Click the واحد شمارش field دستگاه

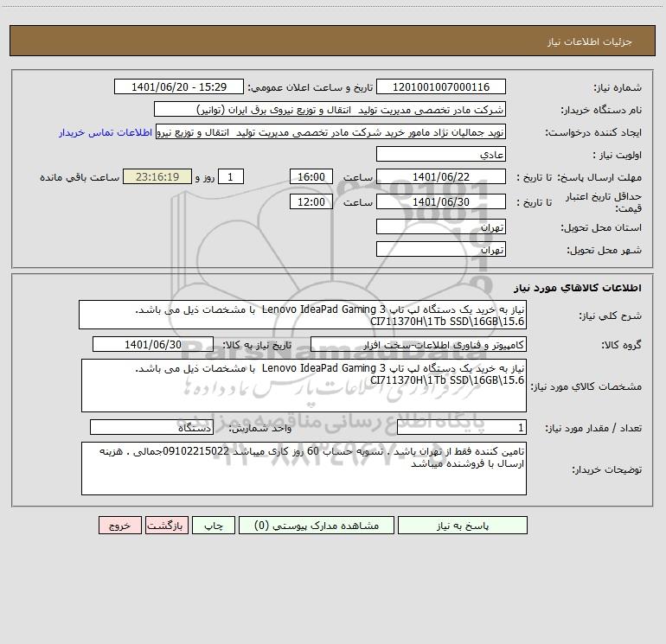tap(151, 428)
